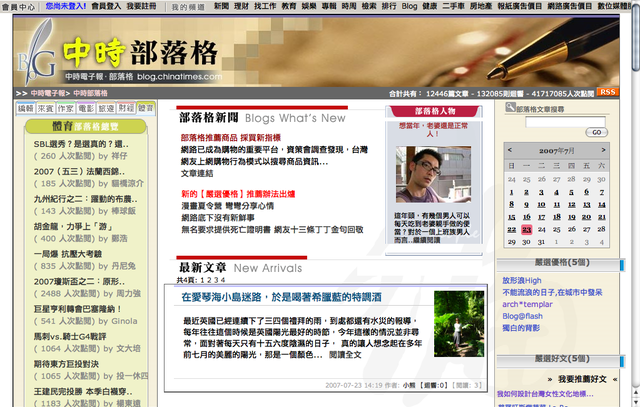
Task: Open 漫畫夏令營 彎彎分享心情
Action: pos(227,206)
